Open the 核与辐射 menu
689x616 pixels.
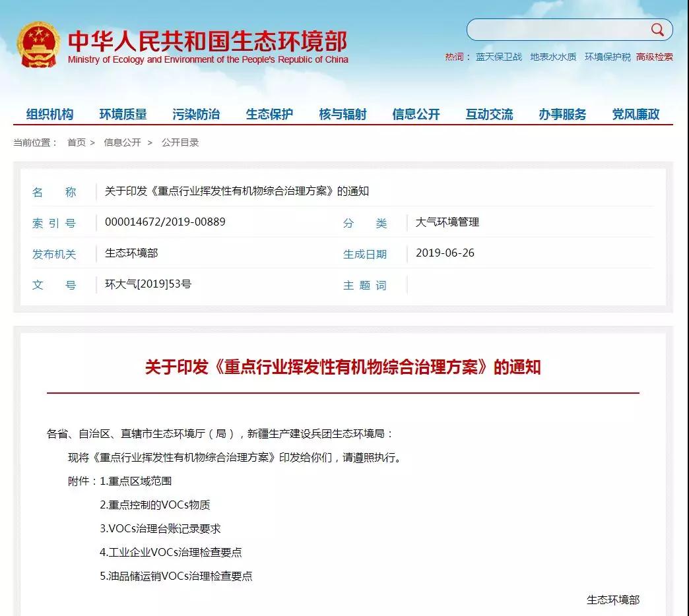(x=343, y=114)
